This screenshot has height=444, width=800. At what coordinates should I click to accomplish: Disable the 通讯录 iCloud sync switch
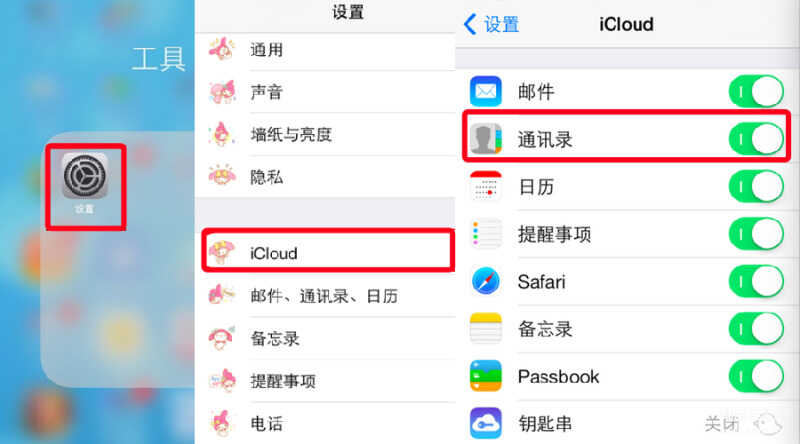(757, 139)
